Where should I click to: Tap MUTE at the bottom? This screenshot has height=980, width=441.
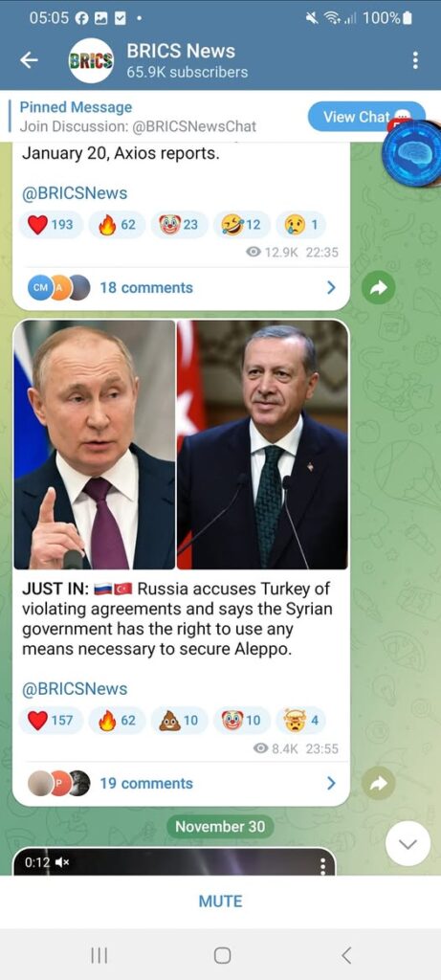click(220, 901)
